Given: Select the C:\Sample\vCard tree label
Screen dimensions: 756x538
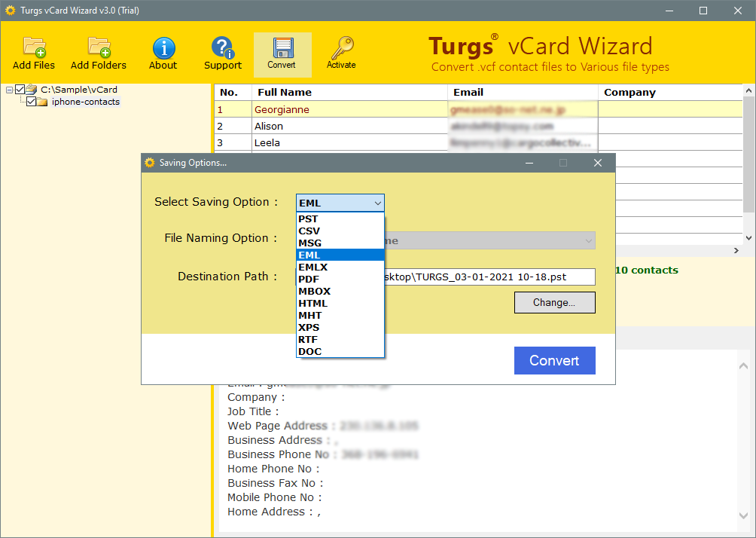Looking at the screenshot, I should tap(78, 89).
